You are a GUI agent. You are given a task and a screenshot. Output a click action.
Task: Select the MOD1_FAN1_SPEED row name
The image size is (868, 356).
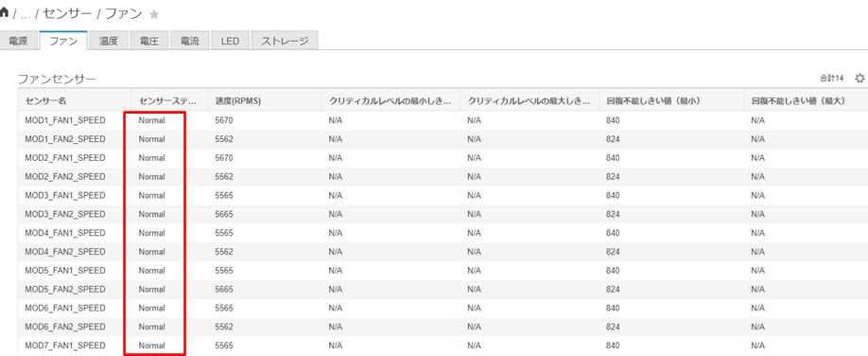tap(64, 120)
